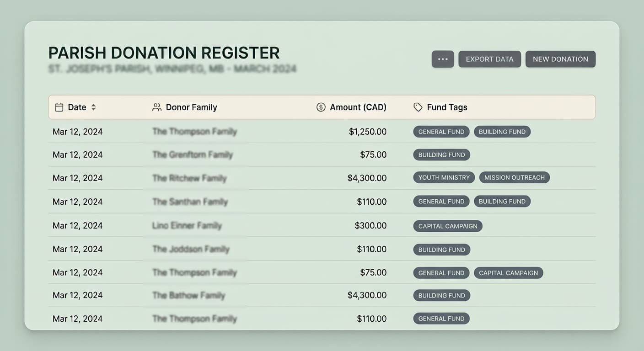Screen dimensions: 644x351
Task: Click the Capital Campaign tag on $300.00 row
Action: tap(448, 226)
